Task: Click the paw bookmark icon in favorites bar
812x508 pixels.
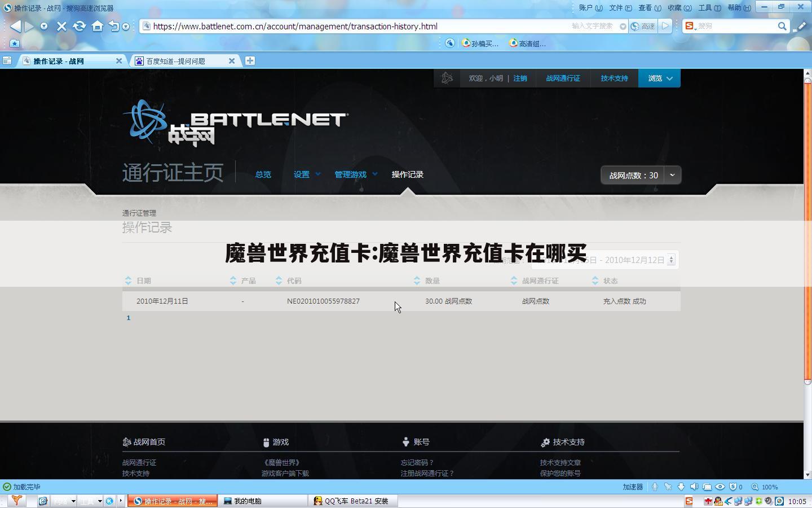Action: pyautogui.click(x=449, y=43)
